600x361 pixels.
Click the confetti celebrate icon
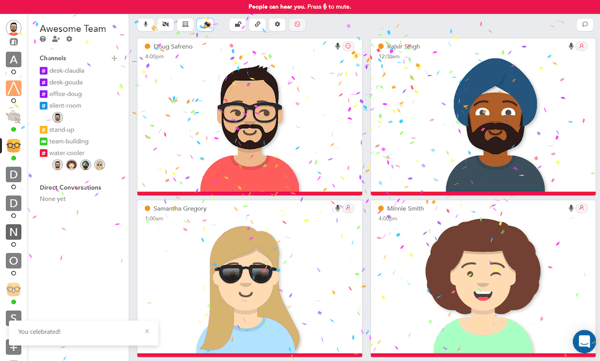click(x=205, y=25)
